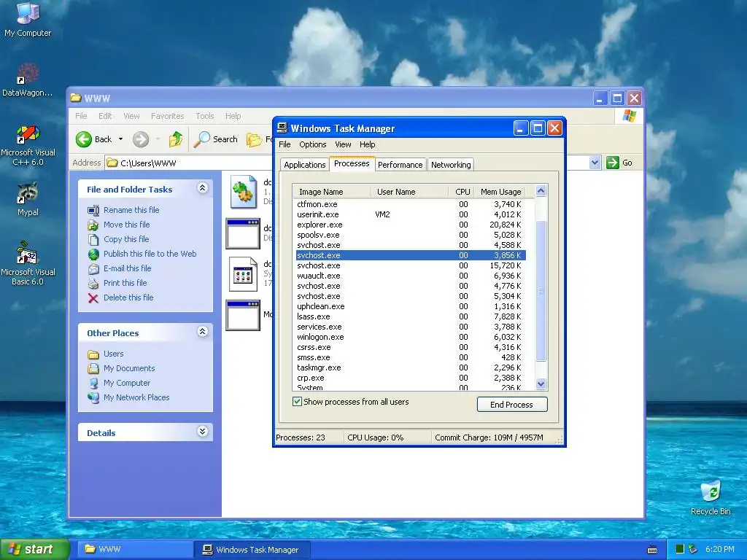Open the DataWagon desktop shortcut
This screenshot has height=560, width=747.
coord(28,80)
